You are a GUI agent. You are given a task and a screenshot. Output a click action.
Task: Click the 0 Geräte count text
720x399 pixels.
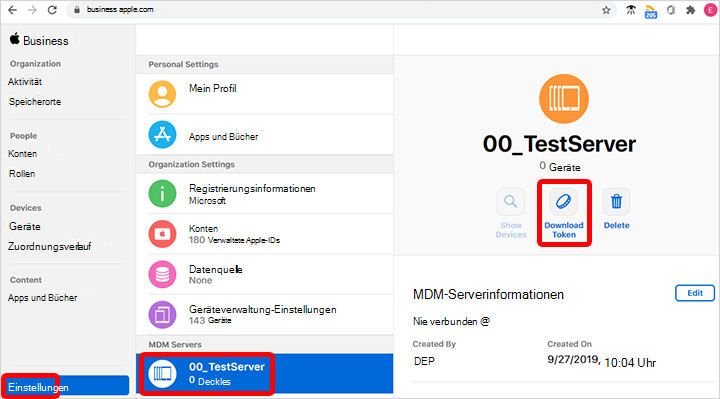tap(560, 167)
